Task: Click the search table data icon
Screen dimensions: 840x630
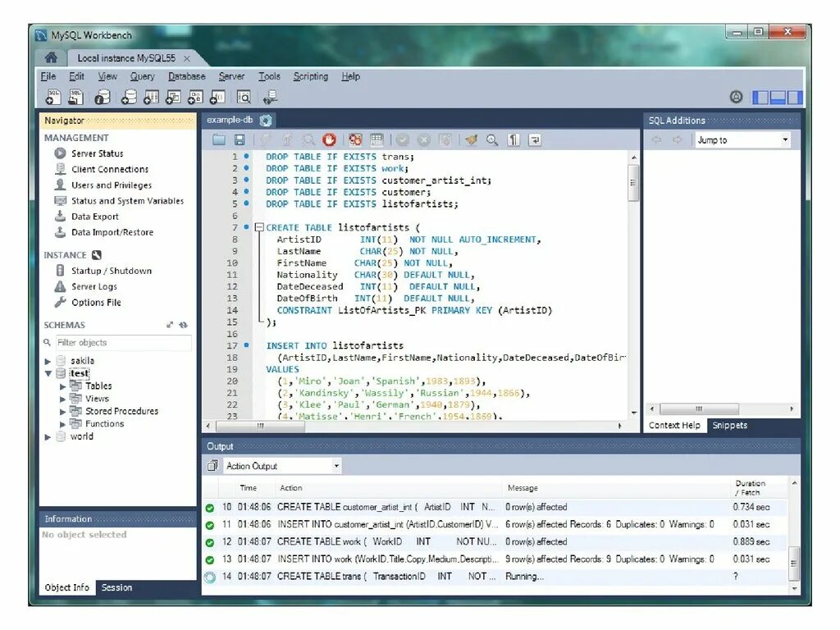Action: pos(244,97)
